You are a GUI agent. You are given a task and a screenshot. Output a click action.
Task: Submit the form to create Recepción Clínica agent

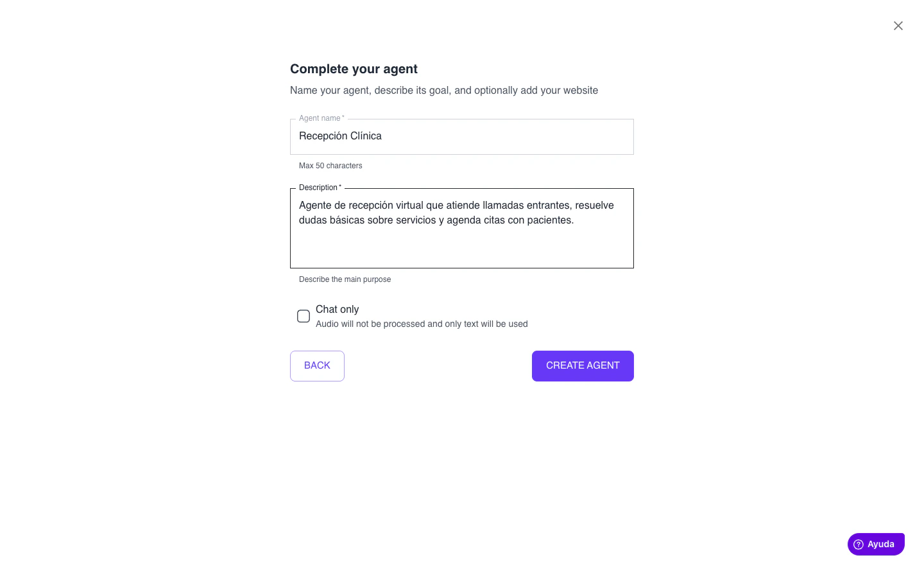(582, 365)
